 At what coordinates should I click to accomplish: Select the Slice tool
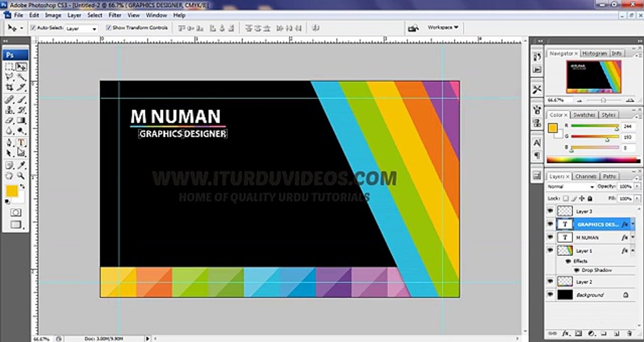[x=21, y=87]
